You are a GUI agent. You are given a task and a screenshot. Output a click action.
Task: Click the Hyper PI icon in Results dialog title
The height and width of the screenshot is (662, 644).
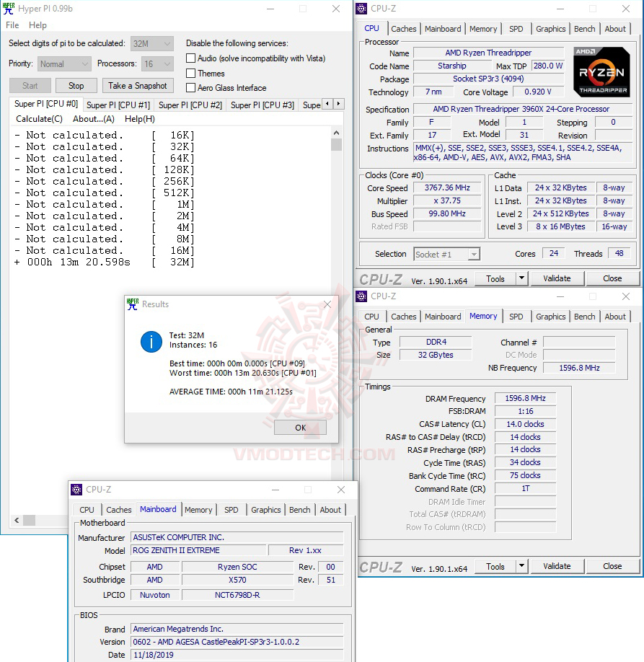click(x=133, y=304)
